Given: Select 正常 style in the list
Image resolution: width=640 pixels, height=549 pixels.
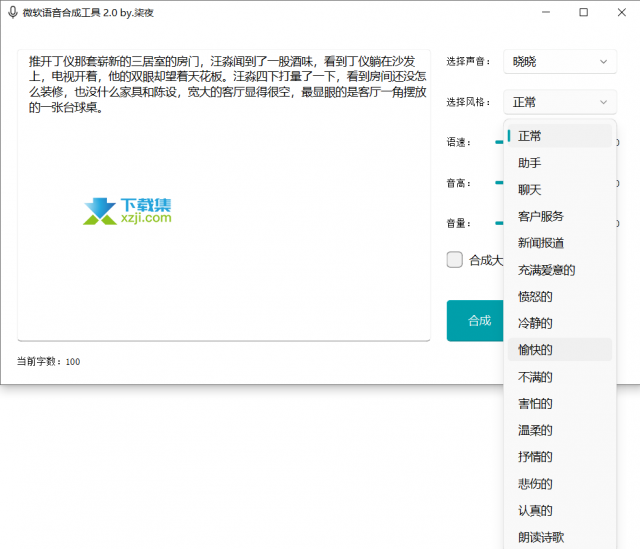Looking at the screenshot, I should [x=560, y=136].
